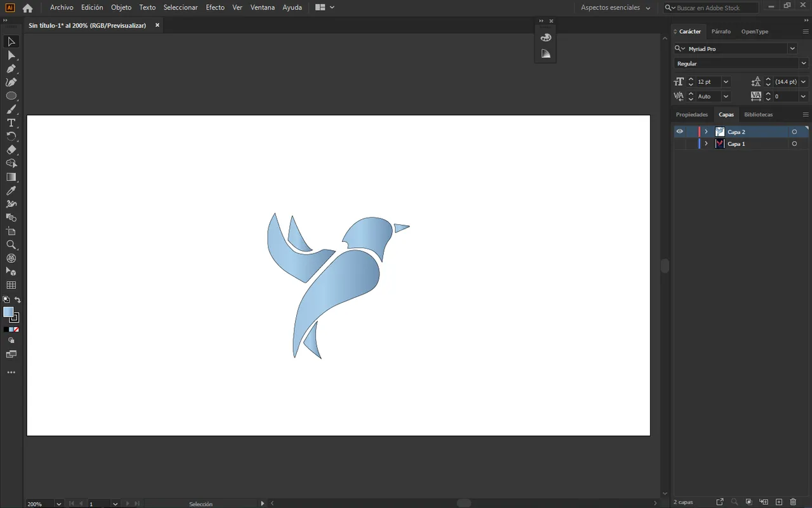This screenshot has width=812, height=508.
Task: Switch to the Bibliotecas tab
Action: (758, 115)
